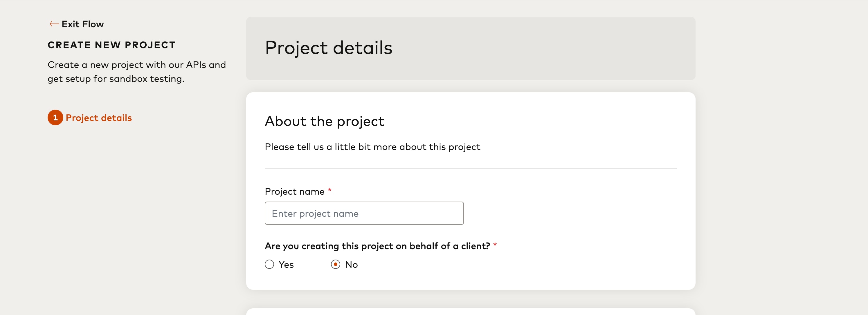Screen dimensions: 868x315
Task: Select the orange step 1 number badge
Action: [55, 117]
